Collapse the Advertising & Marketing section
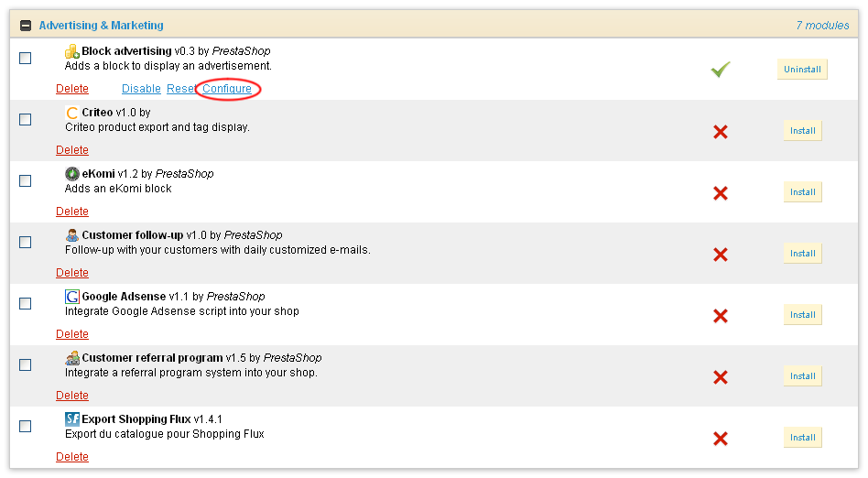This screenshot has width=868, height=478. pos(26,26)
